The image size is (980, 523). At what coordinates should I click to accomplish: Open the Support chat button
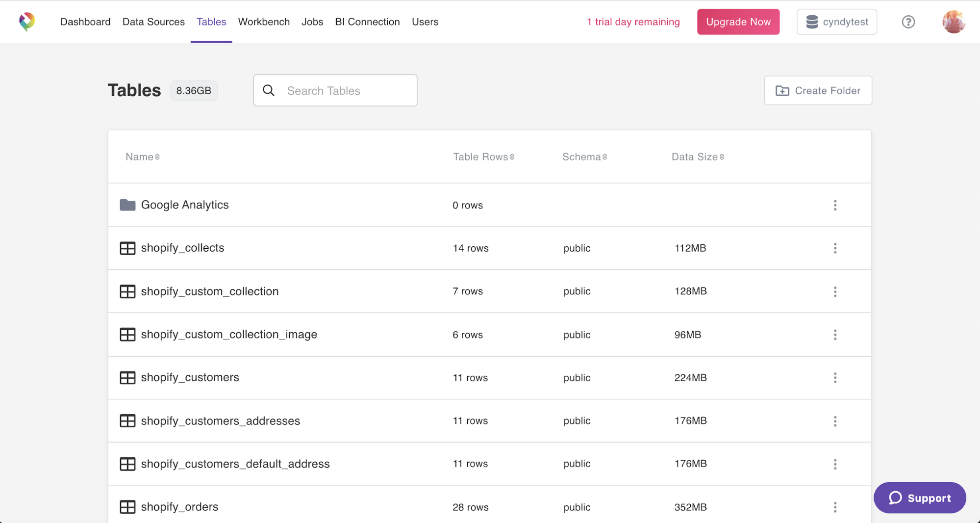point(920,498)
